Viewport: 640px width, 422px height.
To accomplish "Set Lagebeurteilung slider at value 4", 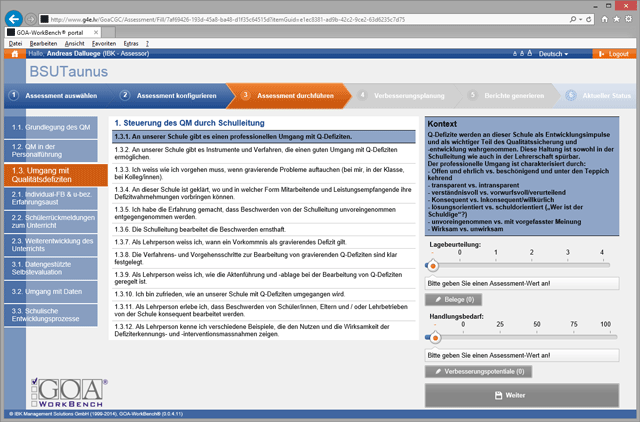I will (602, 265).
